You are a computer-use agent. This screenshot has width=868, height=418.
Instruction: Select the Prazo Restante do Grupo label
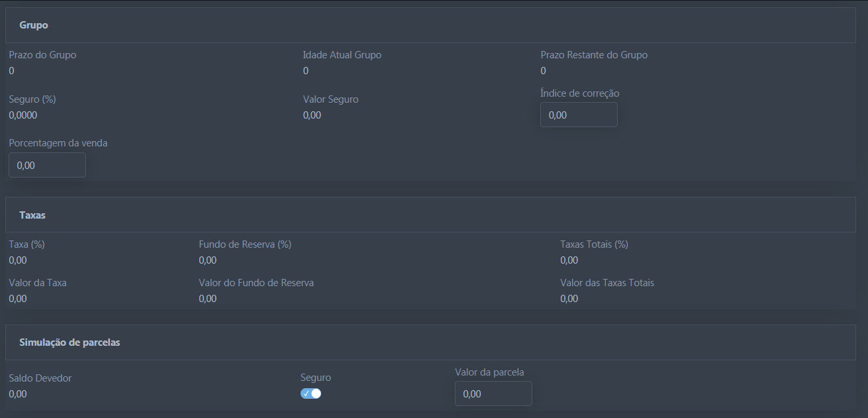[594, 55]
